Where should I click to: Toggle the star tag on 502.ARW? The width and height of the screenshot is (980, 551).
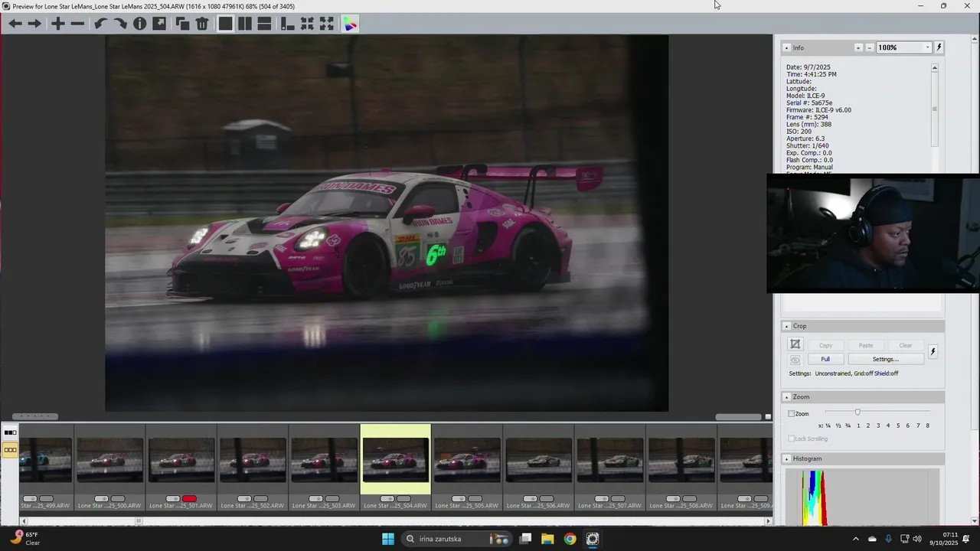click(244, 499)
